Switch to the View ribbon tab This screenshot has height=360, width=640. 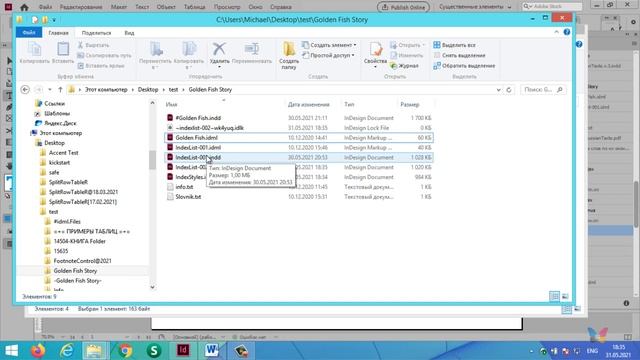pos(129,33)
